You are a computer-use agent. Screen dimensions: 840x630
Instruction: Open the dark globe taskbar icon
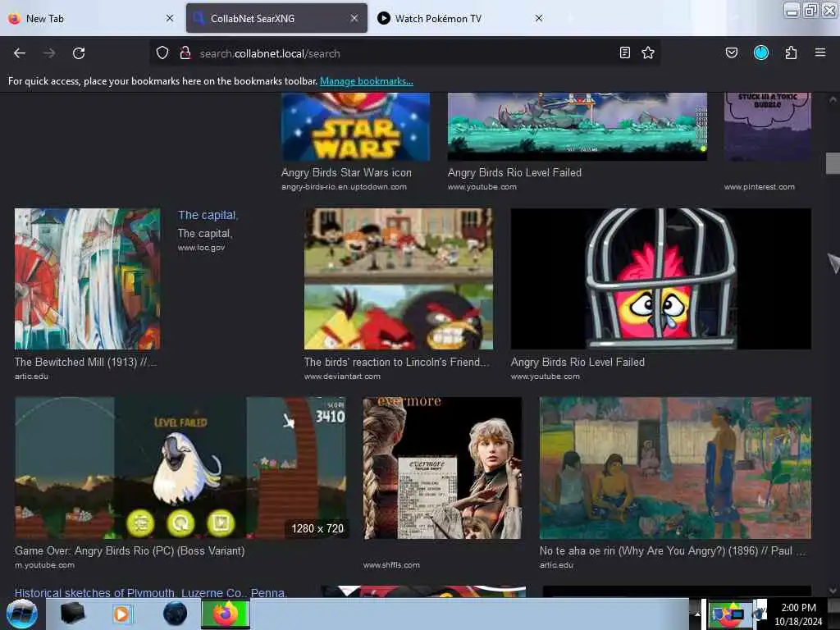(x=175, y=614)
